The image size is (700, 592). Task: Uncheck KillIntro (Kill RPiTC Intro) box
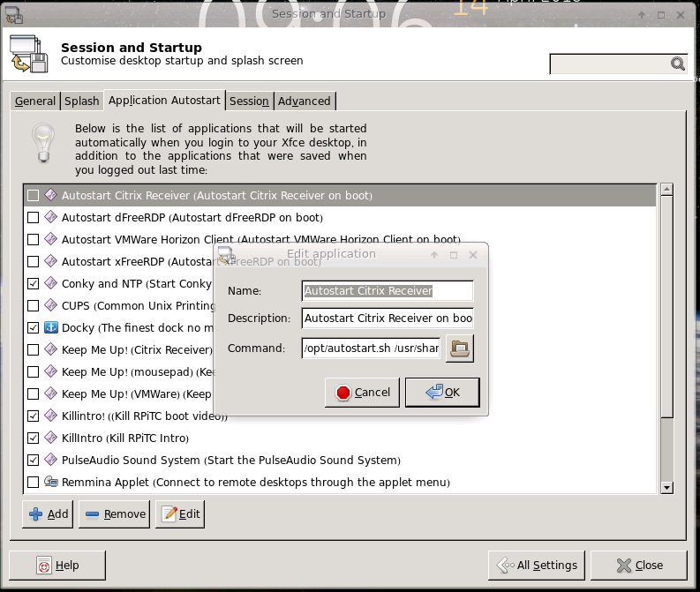coord(33,438)
